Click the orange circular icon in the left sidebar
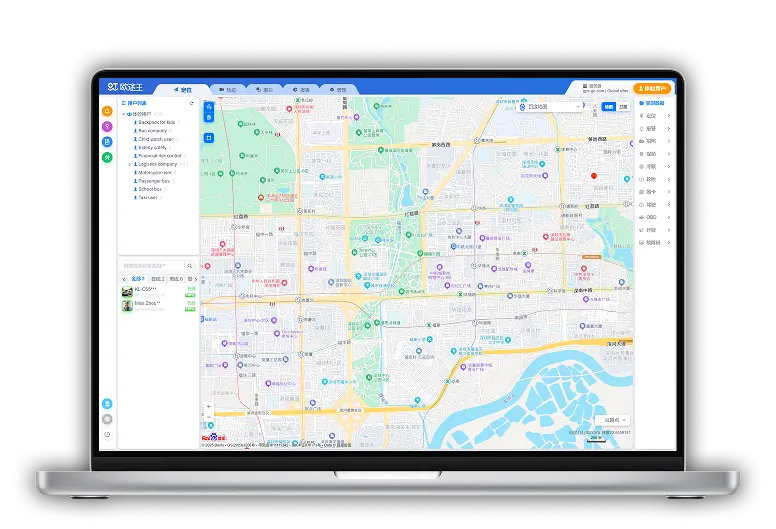This screenshot has height=529, width=776. [x=107, y=111]
